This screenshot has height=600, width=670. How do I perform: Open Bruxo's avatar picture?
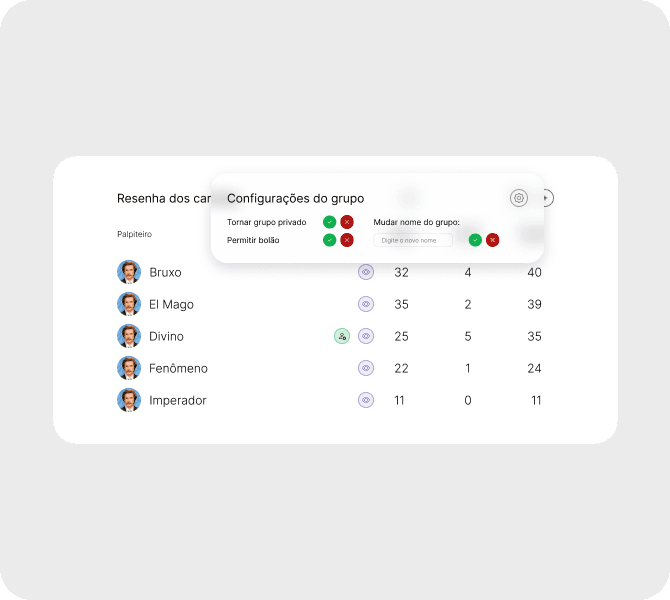point(129,272)
